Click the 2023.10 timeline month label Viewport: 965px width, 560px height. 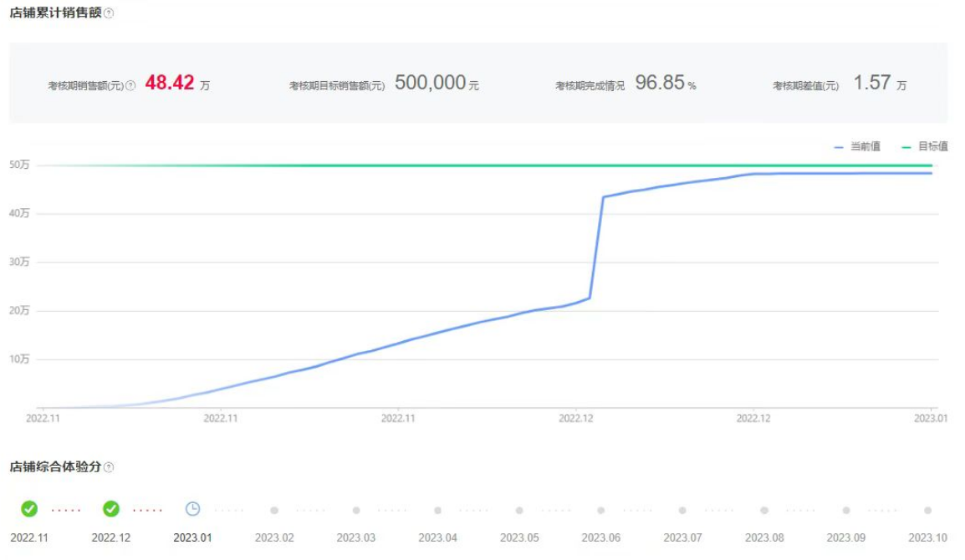point(927,537)
